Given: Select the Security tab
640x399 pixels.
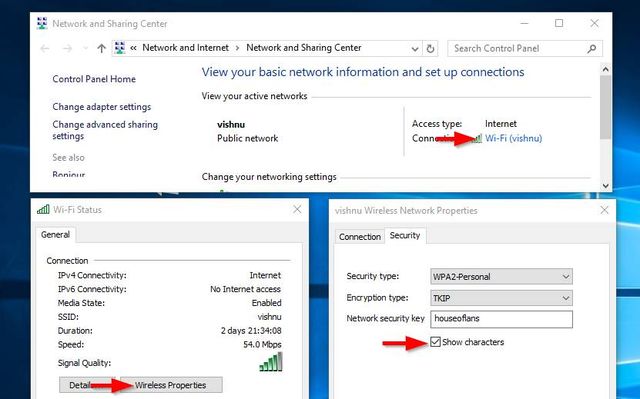Looking at the screenshot, I should (x=404, y=235).
